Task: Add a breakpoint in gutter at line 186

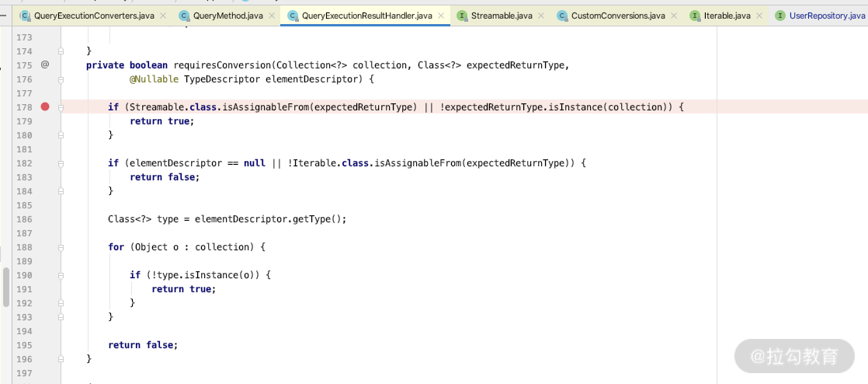Action: pos(44,219)
